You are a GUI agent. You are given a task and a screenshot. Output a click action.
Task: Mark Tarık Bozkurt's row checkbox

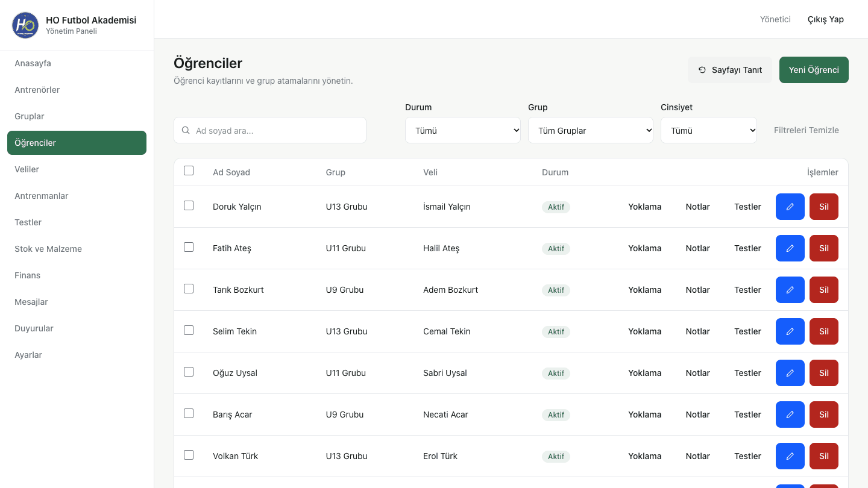tap(189, 289)
